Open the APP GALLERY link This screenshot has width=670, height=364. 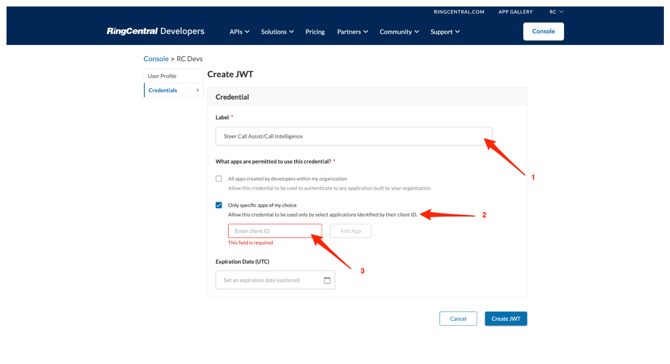click(x=515, y=12)
